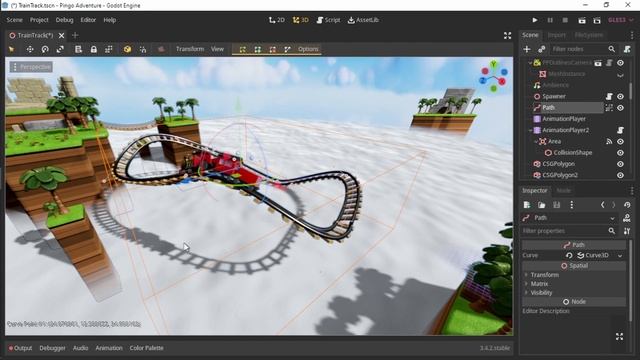Collapse the Area node tree

pyautogui.click(x=536, y=142)
